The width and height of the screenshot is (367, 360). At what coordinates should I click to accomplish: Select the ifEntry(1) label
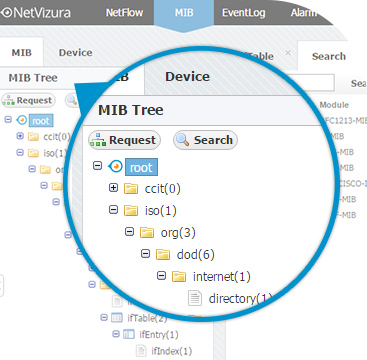159,335
